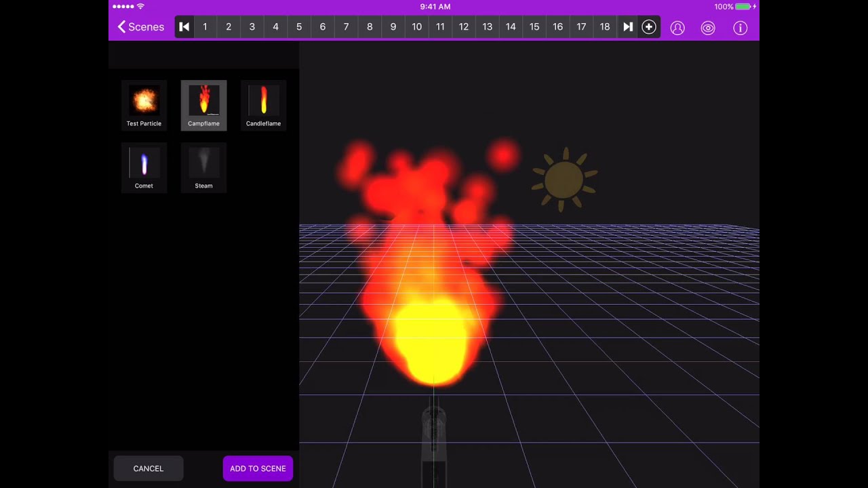Tap the Wi-Fi icon in status bar

coord(140,7)
